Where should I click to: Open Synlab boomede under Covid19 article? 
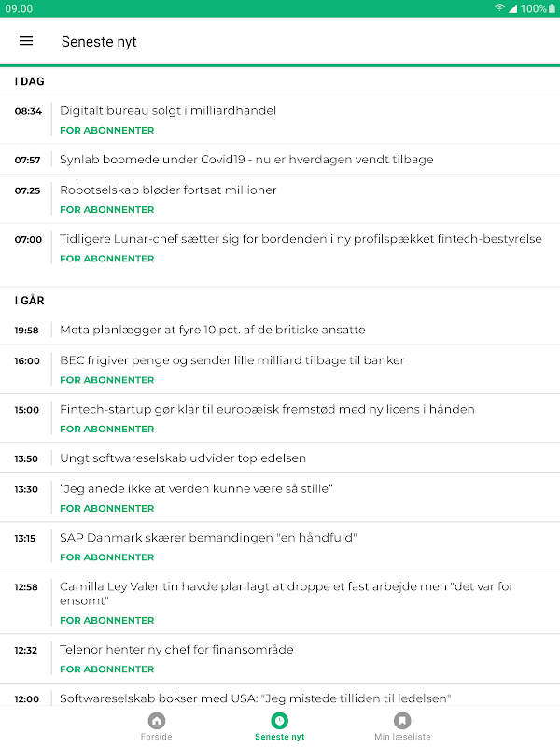point(280,159)
